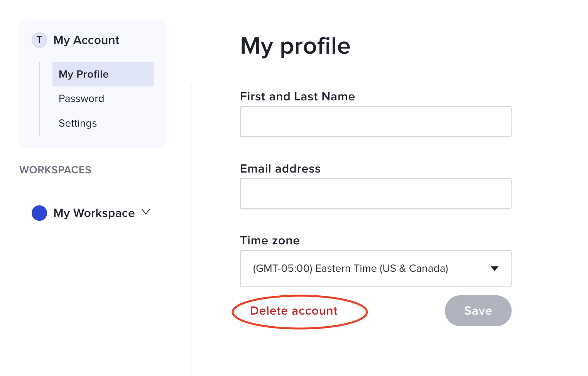Viewport: 588px width, 376px height.
Task: Expand the My Workspace chevron
Action: 146,212
